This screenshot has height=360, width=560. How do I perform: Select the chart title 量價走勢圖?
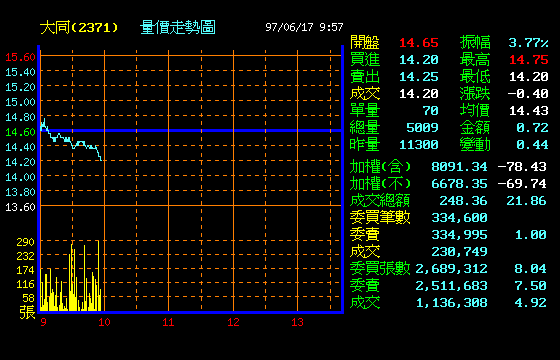click(x=178, y=28)
